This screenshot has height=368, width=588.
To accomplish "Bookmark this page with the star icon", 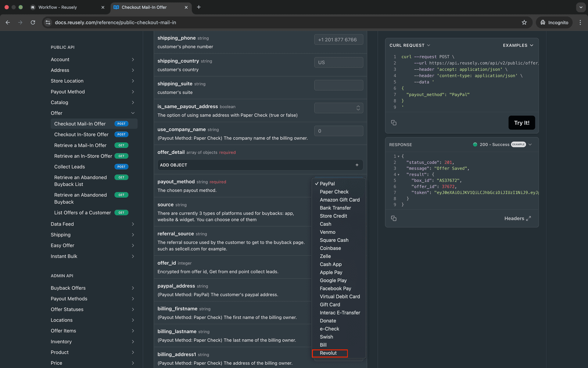I will pyautogui.click(x=524, y=22).
